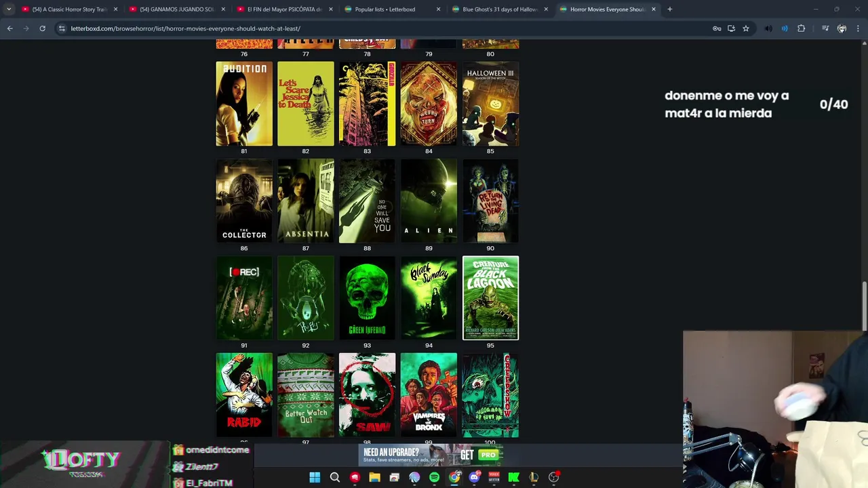Open File Explorer from the taskbar

[x=374, y=477]
